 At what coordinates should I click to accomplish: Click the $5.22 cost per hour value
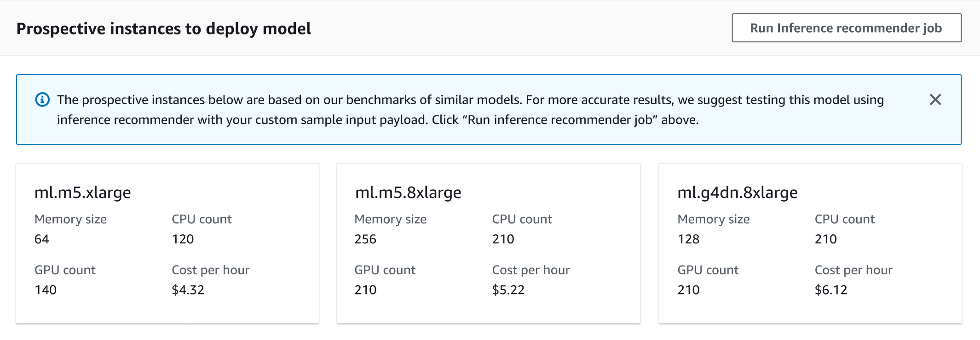pos(508,289)
